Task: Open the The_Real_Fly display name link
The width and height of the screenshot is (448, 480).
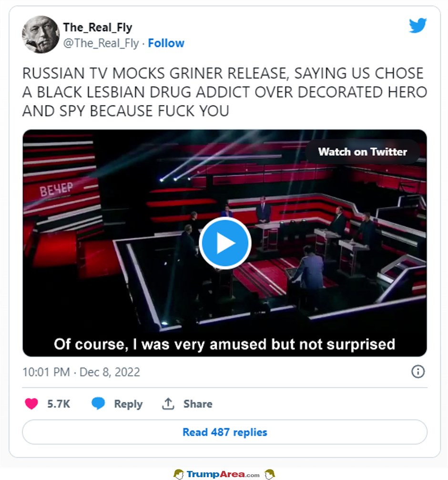Action: pyautogui.click(x=98, y=28)
